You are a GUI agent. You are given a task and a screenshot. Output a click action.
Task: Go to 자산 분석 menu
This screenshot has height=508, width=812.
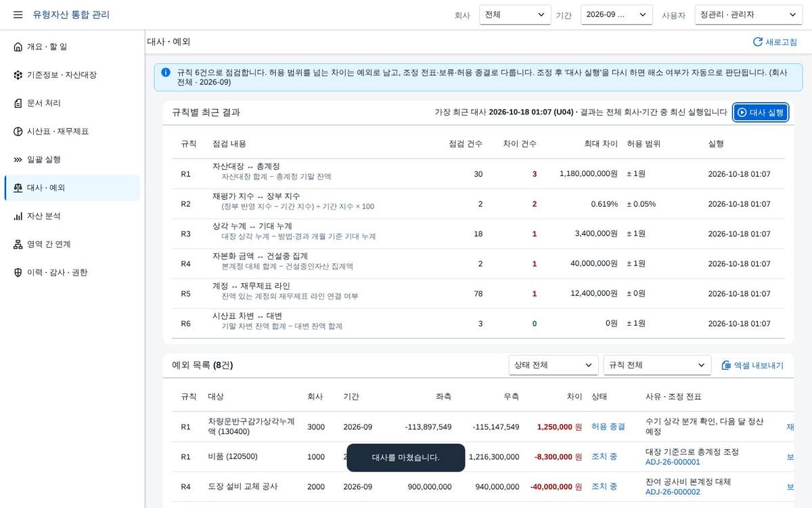72,216
